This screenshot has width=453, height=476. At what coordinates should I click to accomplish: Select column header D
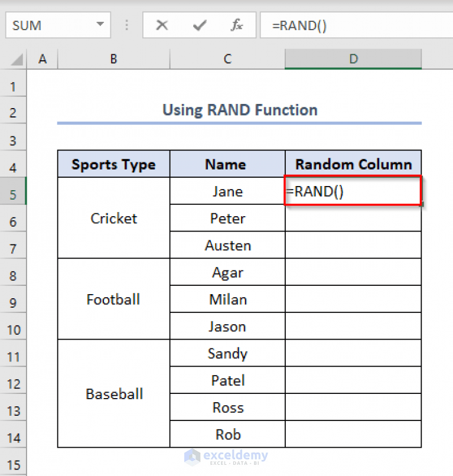coord(353,59)
